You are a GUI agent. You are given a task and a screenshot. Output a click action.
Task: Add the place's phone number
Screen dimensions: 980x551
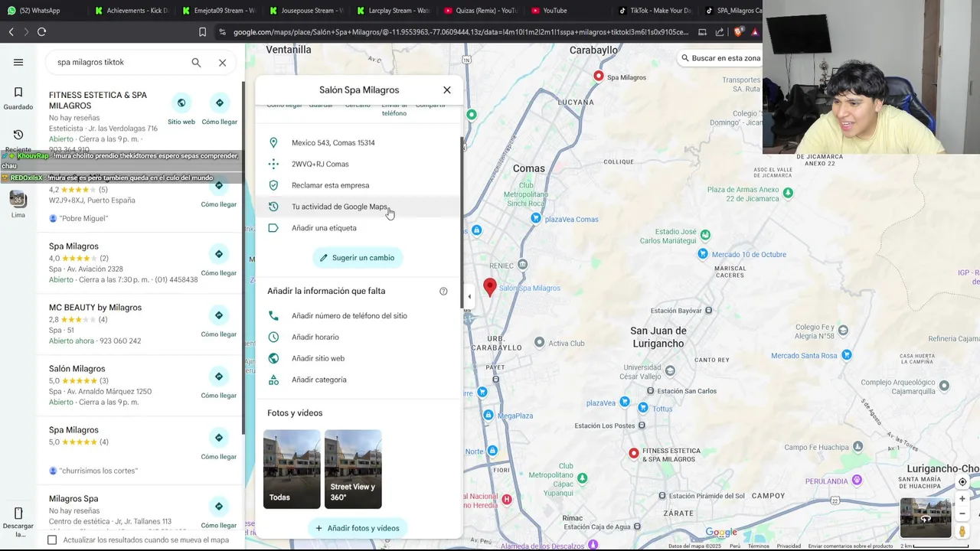[358, 315]
